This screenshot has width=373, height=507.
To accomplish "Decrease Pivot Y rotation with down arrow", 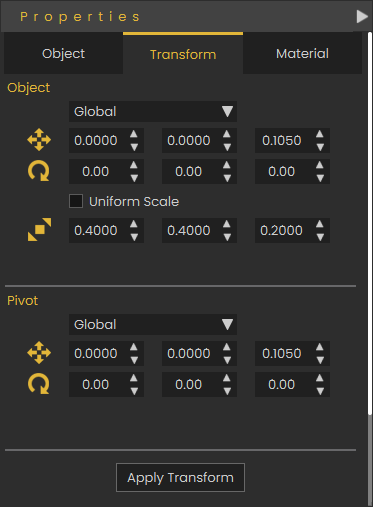I will (x=227, y=391).
